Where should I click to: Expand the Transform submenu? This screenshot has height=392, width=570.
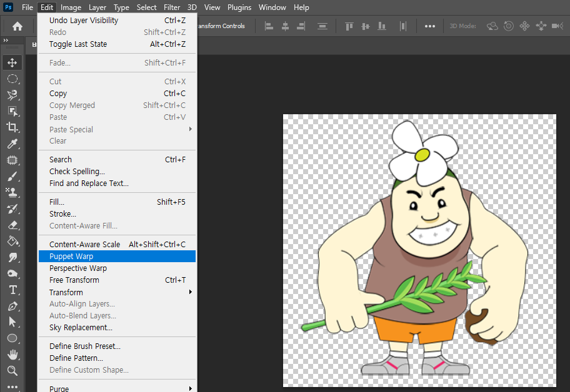click(x=190, y=292)
